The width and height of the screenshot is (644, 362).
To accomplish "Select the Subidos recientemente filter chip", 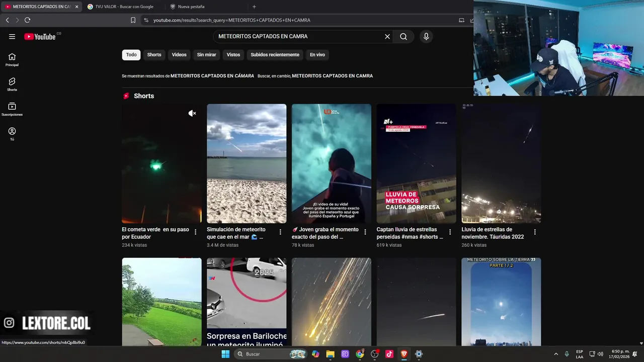I will 275,55.
